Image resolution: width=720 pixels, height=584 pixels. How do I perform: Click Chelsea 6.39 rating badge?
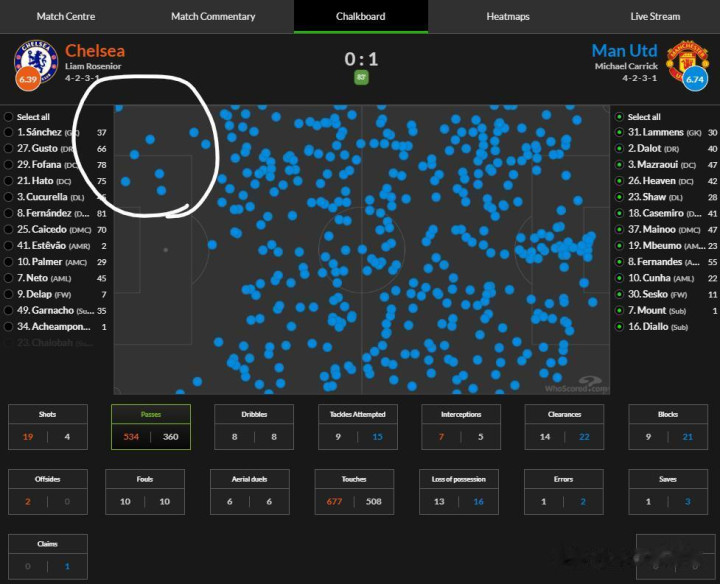(28, 79)
